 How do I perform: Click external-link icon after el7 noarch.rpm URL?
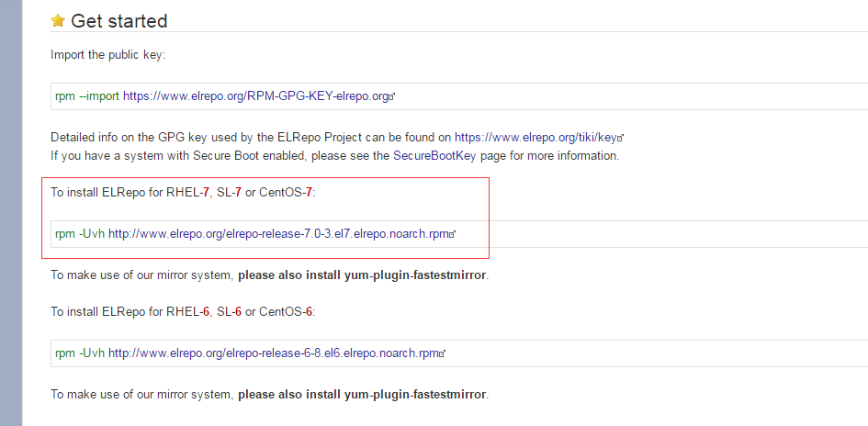pyautogui.click(x=452, y=235)
